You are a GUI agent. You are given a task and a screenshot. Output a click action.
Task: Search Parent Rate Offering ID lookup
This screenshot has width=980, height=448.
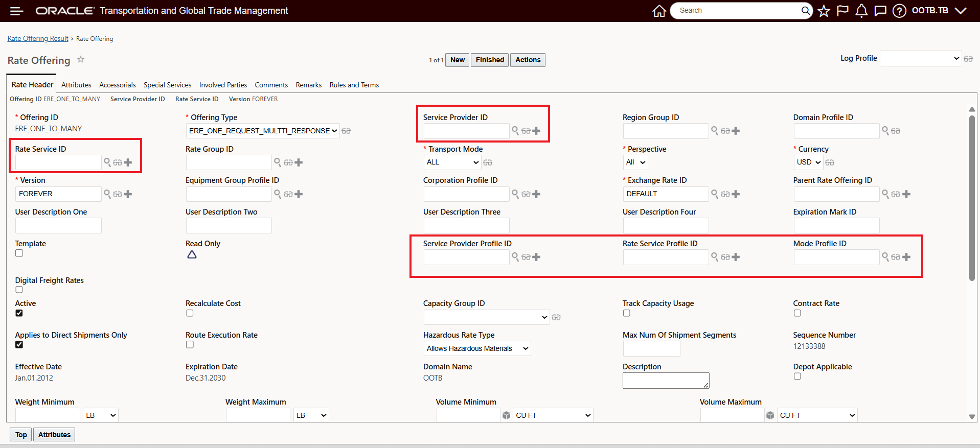(885, 194)
